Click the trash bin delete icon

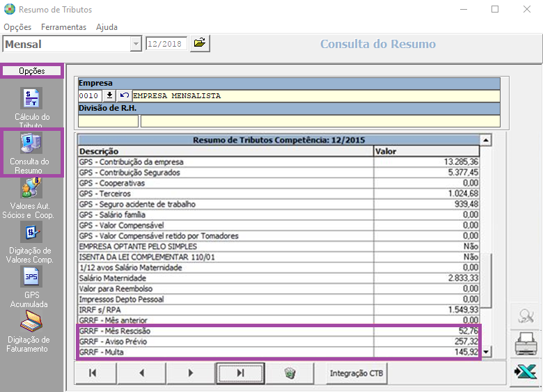290,373
